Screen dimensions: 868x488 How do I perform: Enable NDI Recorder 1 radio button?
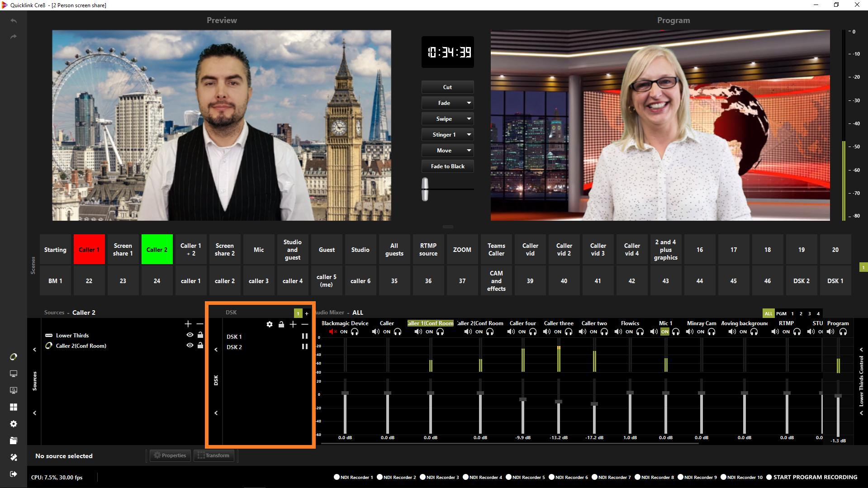click(337, 477)
